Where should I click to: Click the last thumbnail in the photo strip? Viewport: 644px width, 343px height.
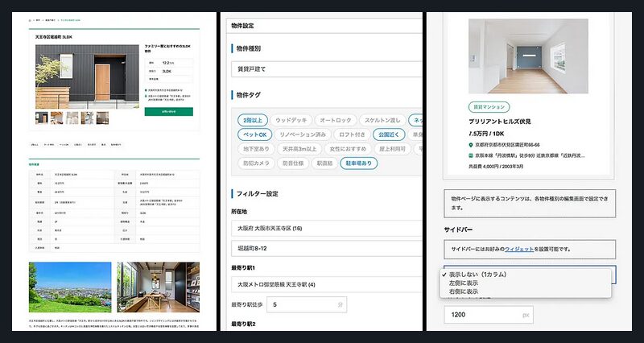(104, 118)
